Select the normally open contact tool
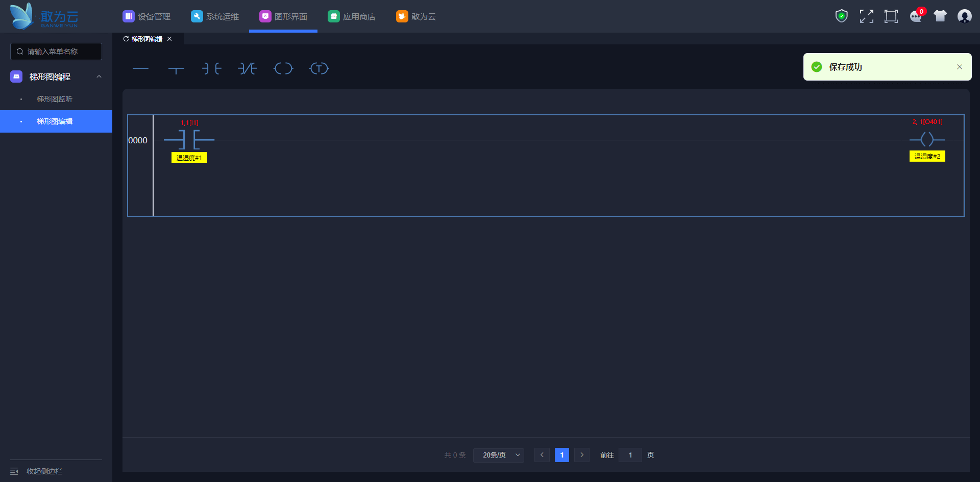The height and width of the screenshot is (482, 980). [212, 68]
